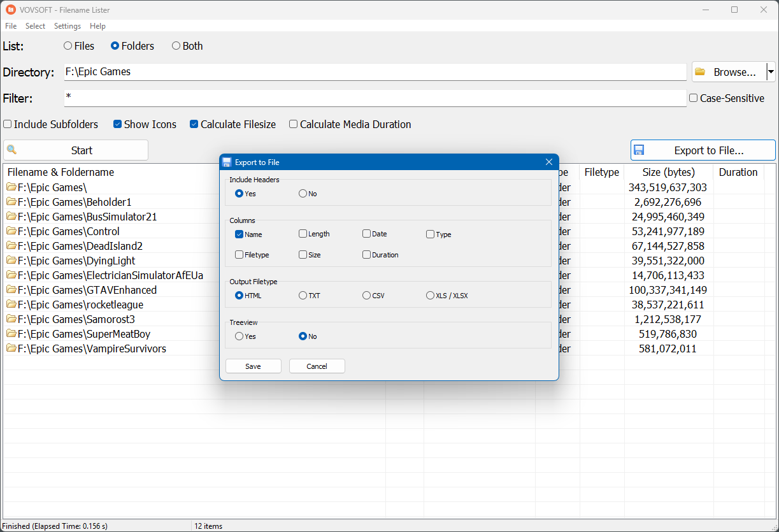Enable the Size column checkbox
The height and width of the screenshot is (532, 779).
coord(303,255)
